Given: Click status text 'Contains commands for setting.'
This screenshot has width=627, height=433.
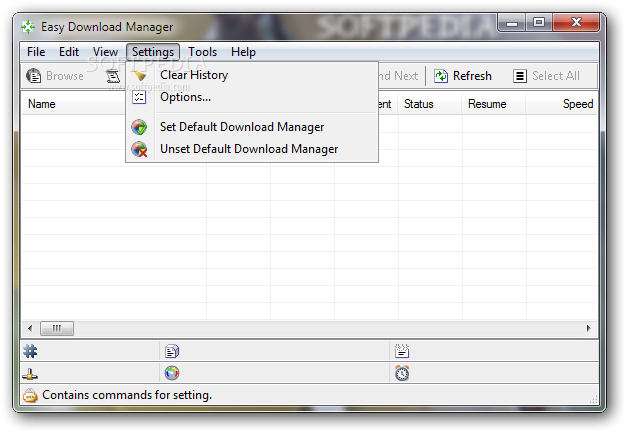Looking at the screenshot, I should pyautogui.click(x=127, y=395).
